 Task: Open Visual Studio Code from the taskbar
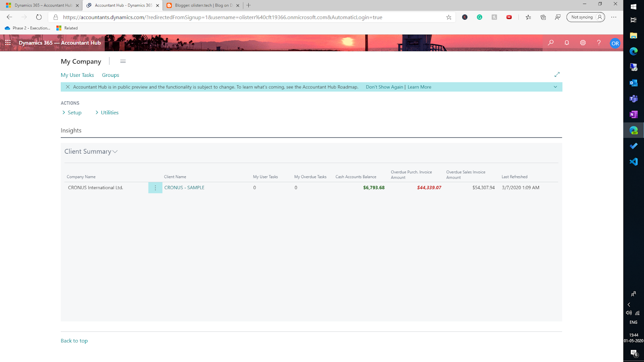[x=634, y=162]
